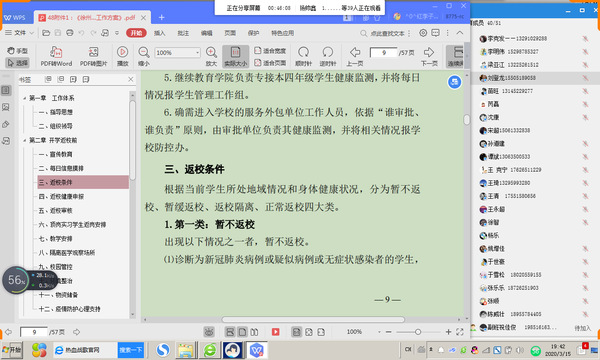Switch to the 选择 selection mode
The height and width of the screenshot is (360, 600).
18,62
